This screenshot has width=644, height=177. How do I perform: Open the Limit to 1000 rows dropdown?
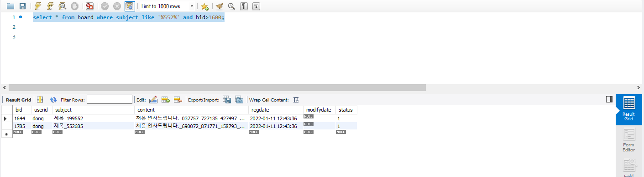(167, 6)
